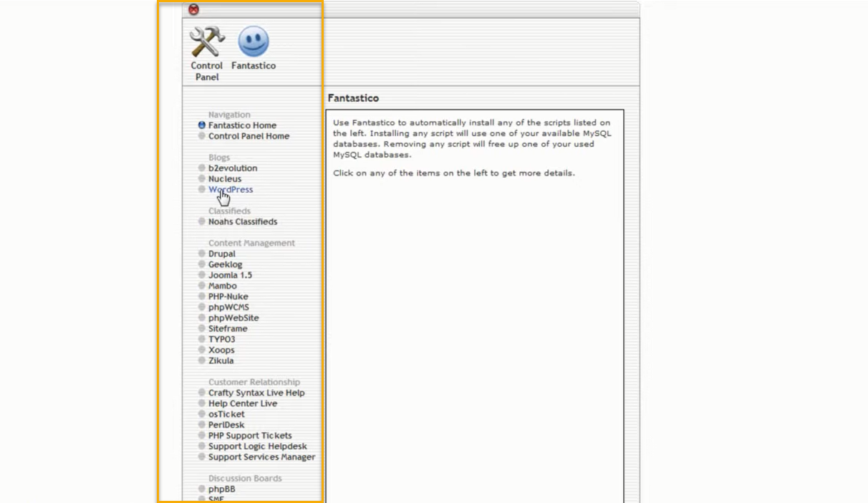Select TYPO3 script

[x=221, y=340]
